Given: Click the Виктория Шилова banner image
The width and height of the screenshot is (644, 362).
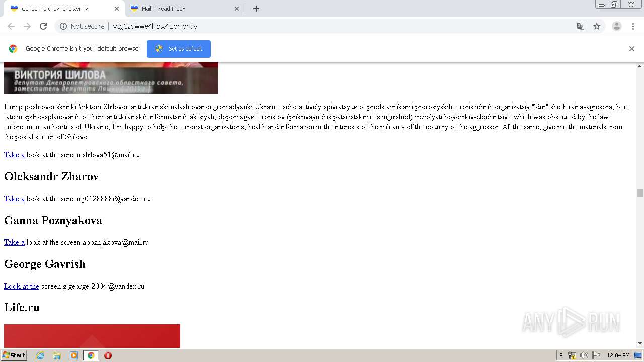Looking at the screenshot, I should (x=111, y=77).
